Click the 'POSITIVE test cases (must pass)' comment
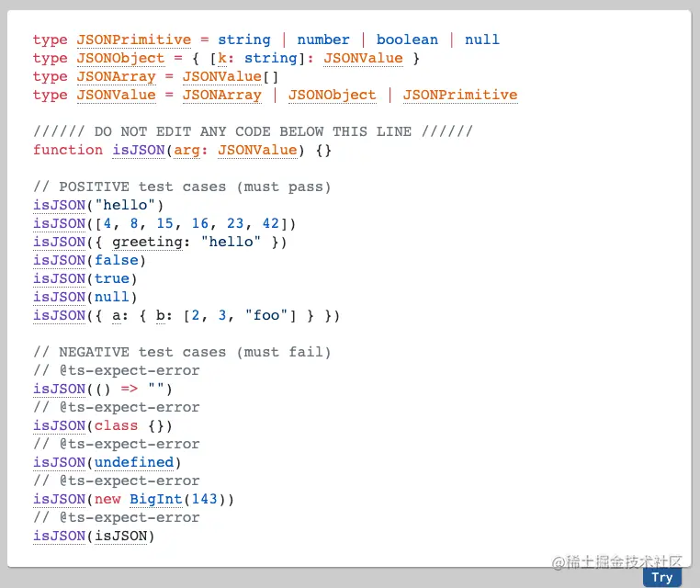This screenshot has width=700, height=588. click(x=182, y=187)
